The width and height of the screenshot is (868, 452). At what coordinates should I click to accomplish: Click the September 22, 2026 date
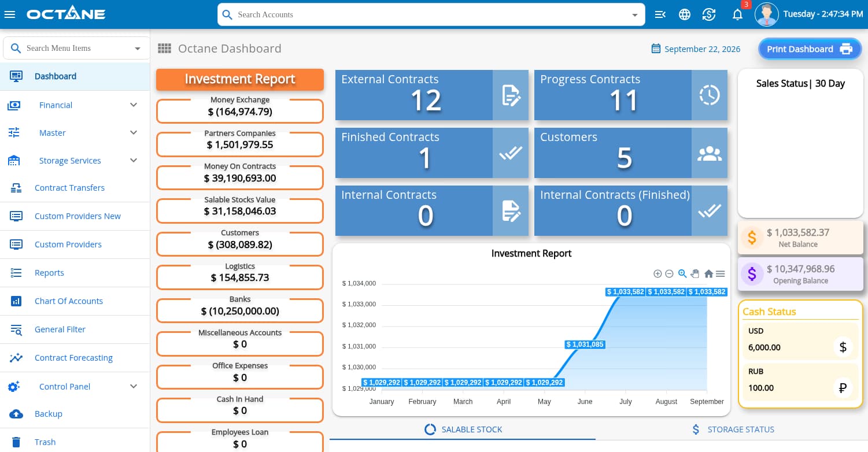(x=703, y=49)
